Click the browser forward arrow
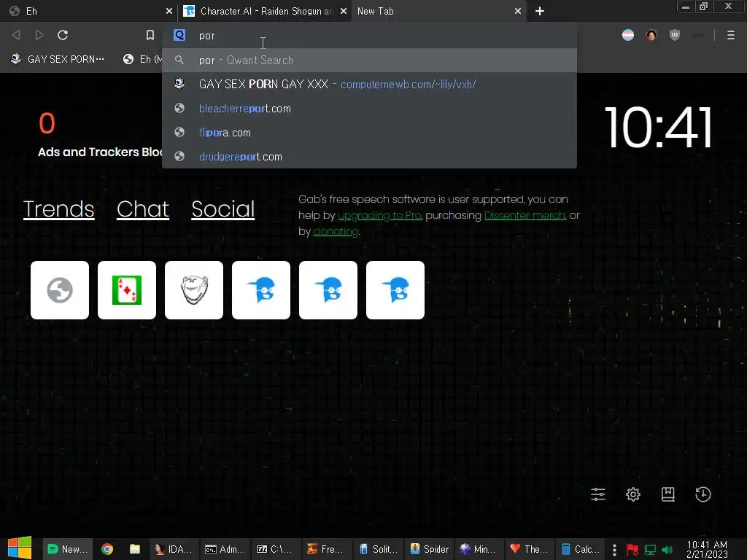Viewport: 747px width, 560px height. (x=39, y=35)
